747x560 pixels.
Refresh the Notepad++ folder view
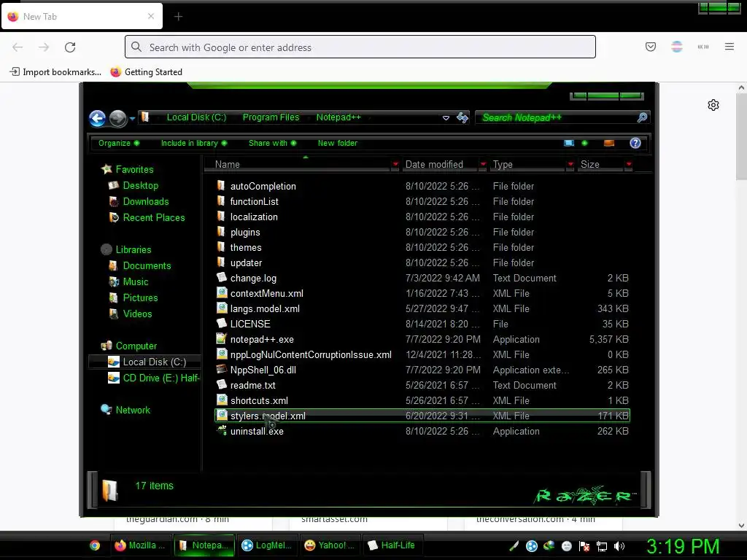462,117
